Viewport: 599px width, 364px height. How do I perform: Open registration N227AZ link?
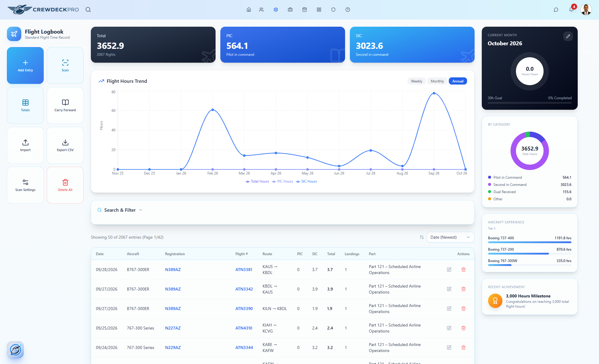173,328
